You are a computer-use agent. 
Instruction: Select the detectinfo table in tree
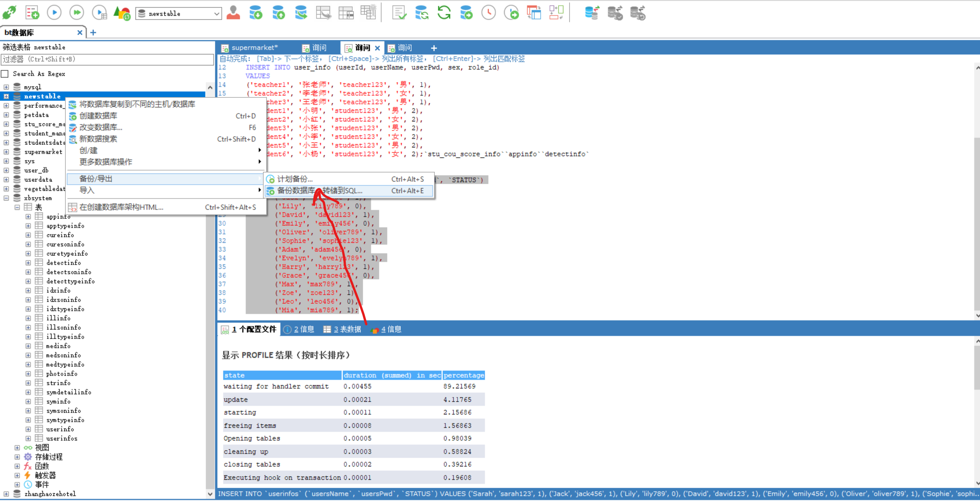click(x=64, y=263)
